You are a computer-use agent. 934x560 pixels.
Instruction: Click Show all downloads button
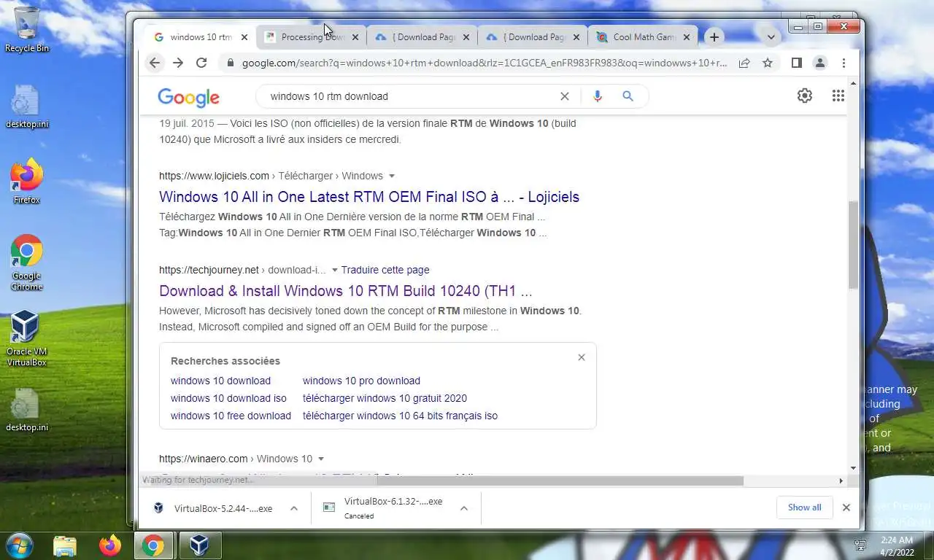pos(805,507)
